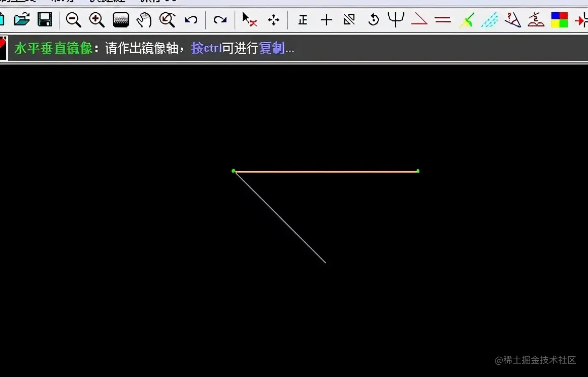Open the four-color grid palette icon

(559, 20)
